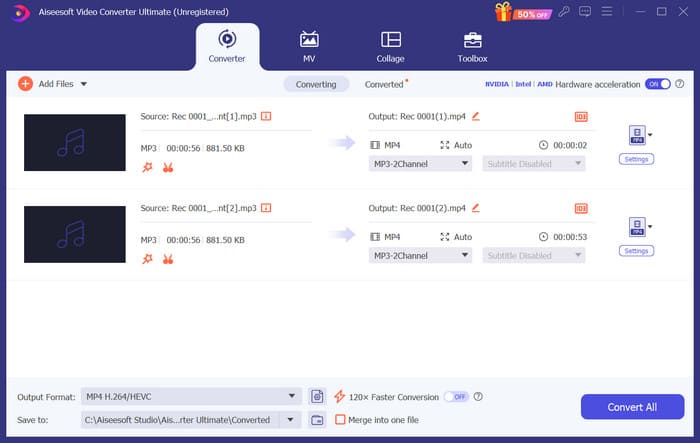Click thumbnail of Rec 0001_...nt[1].mp3

point(75,142)
